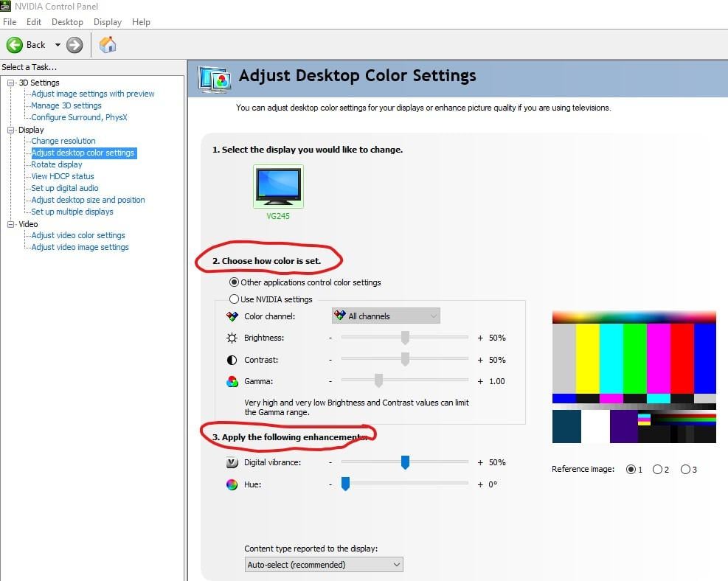Open the Display menu

(x=107, y=22)
